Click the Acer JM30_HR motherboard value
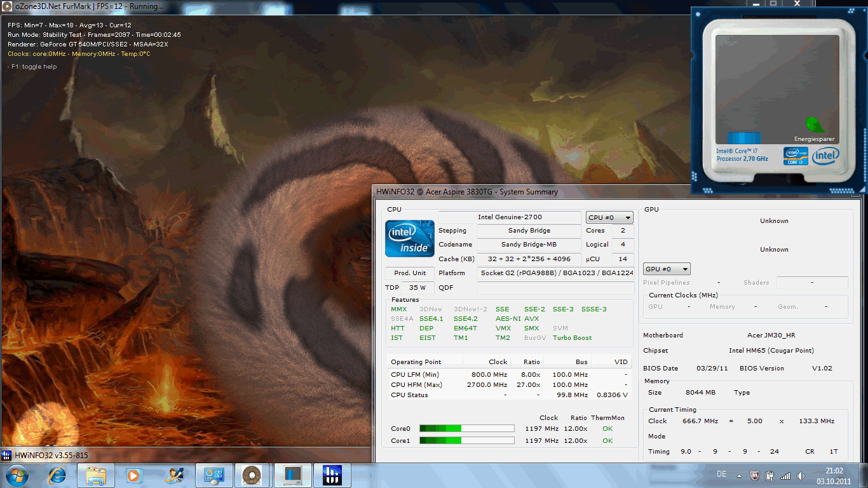Image resolution: width=868 pixels, height=488 pixels. (x=771, y=335)
